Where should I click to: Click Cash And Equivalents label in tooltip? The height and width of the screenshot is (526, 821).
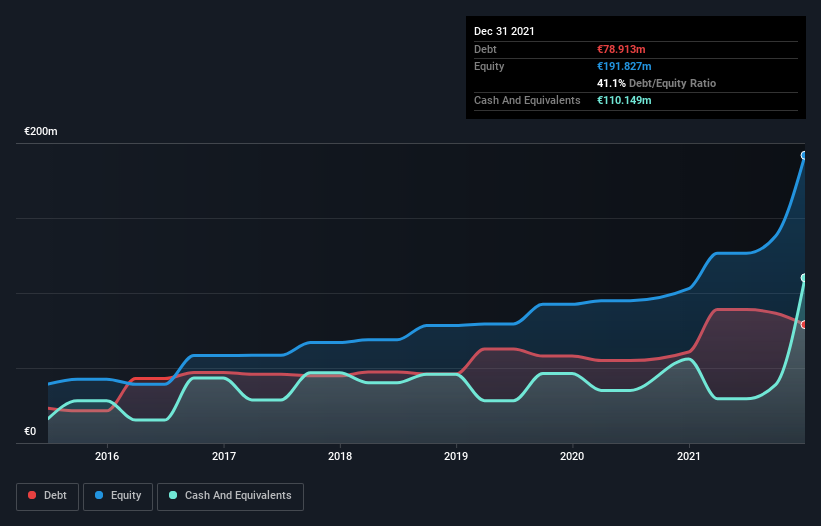(x=527, y=100)
